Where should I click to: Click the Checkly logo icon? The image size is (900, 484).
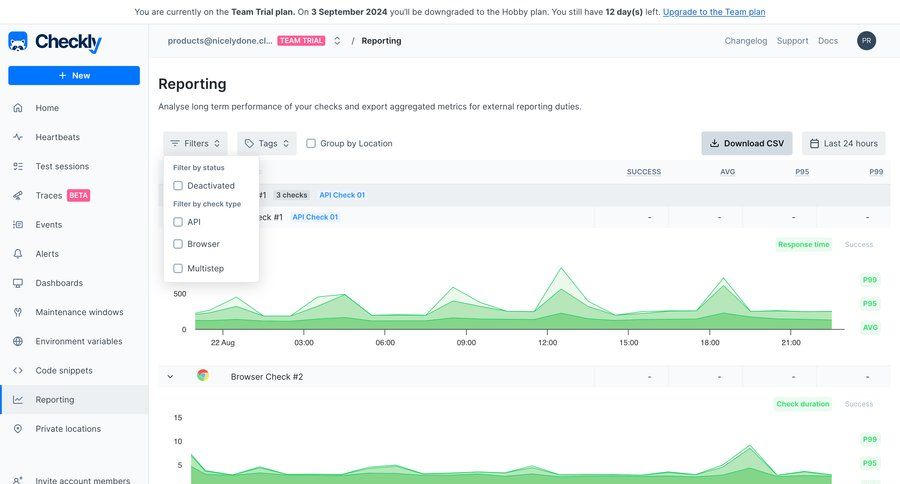[18, 42]
